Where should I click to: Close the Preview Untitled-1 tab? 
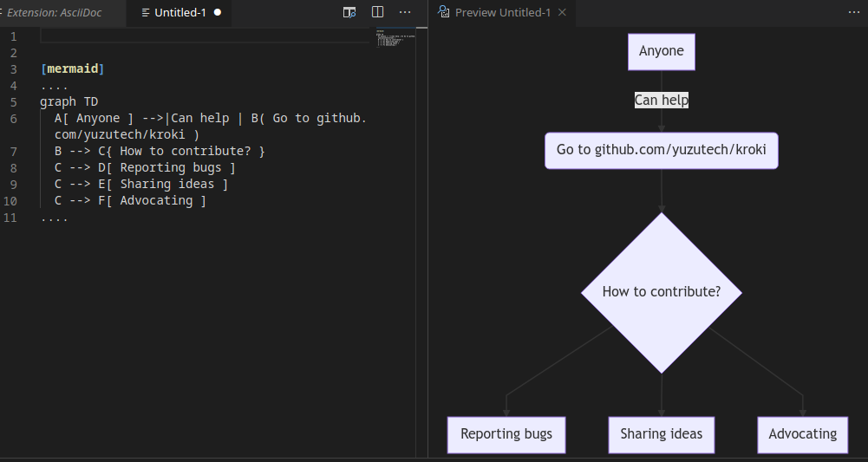[x=562, y=12]
